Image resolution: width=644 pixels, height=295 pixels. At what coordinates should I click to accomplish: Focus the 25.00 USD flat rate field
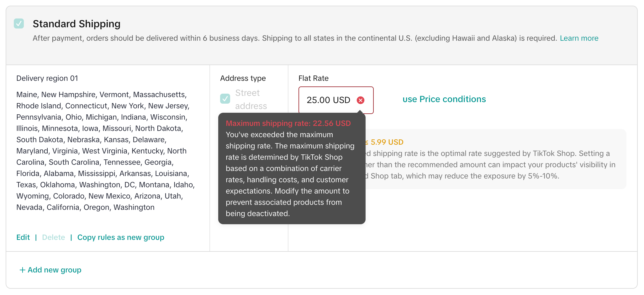tap(328, 100)
